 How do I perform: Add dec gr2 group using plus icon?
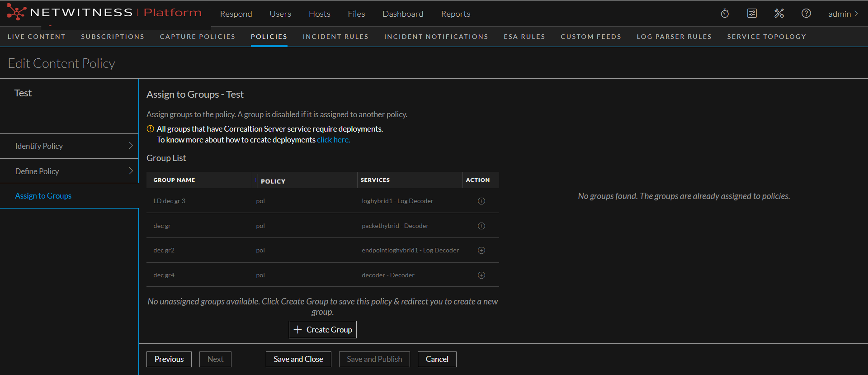click(x=481, y=250)
